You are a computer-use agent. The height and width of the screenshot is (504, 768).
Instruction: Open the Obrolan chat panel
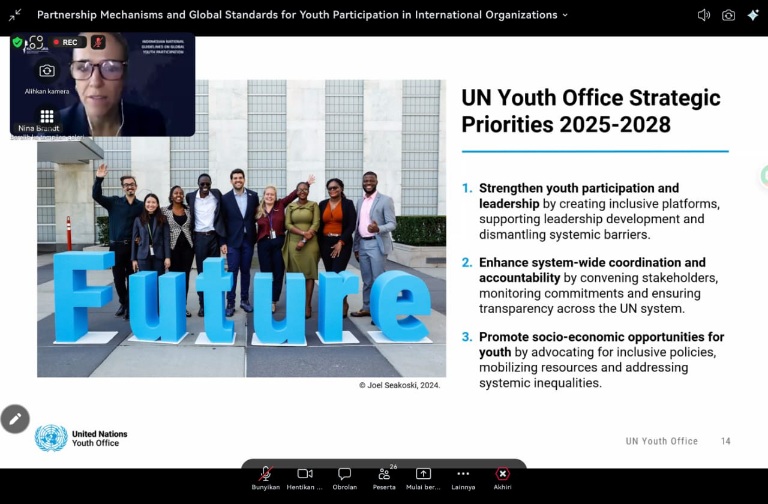[x=344, y=479]
